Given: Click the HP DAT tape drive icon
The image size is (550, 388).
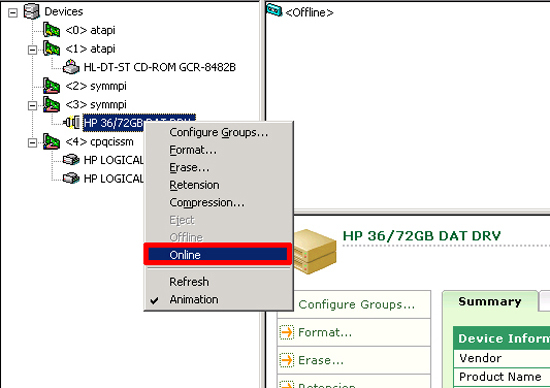Looking at the screenshot, I should pos(71,122).
